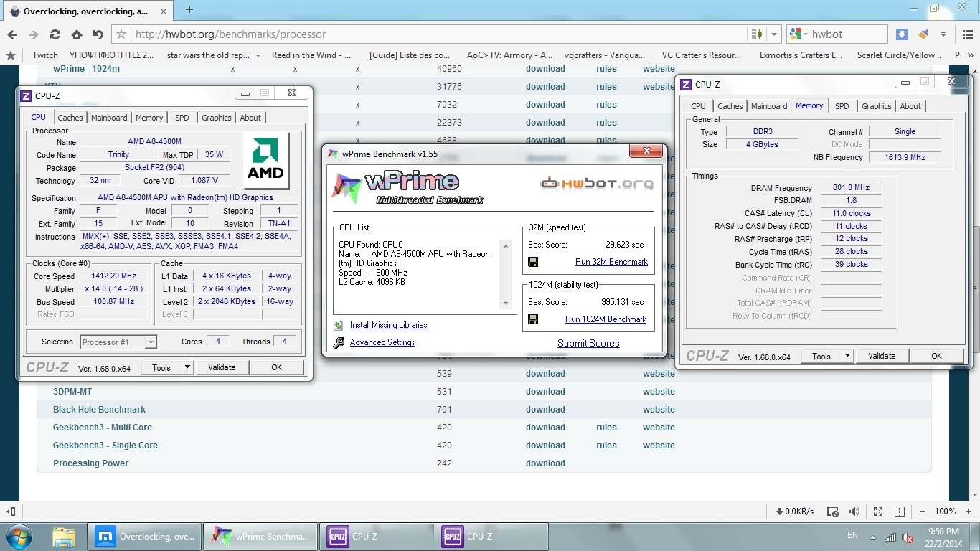980x551 pixels.
Task: Open Twitch bookmark on bookmarks bar
Action: pyautogui.click(x=45, y=55)
